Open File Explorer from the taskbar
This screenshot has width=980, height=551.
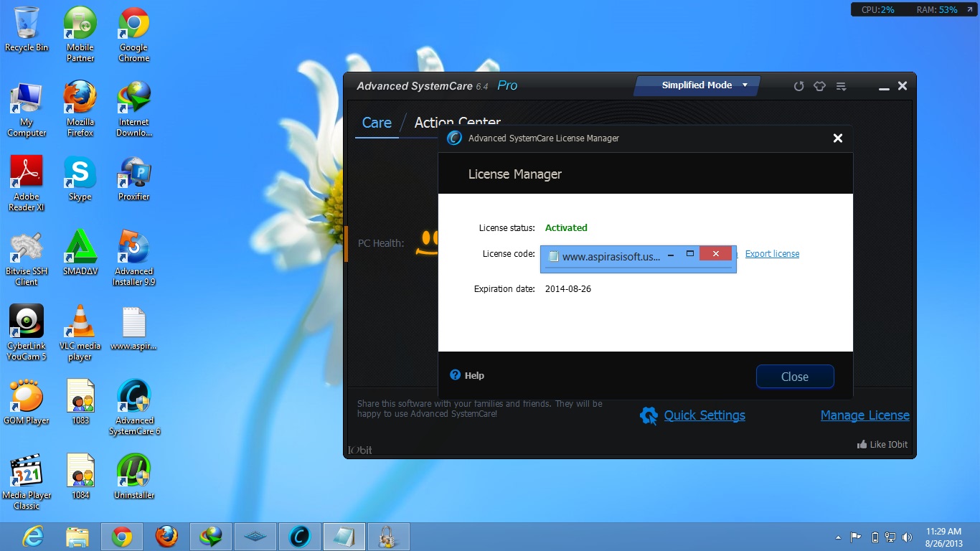77,537
